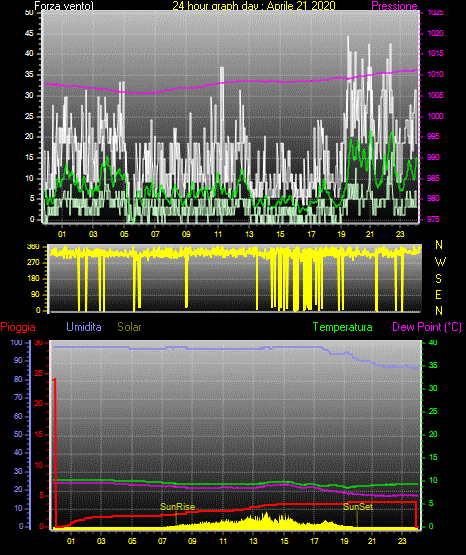This screenshot has height=555, width=466.
Task: Click blue humidity axis value '100'
Action: (16, 343)
